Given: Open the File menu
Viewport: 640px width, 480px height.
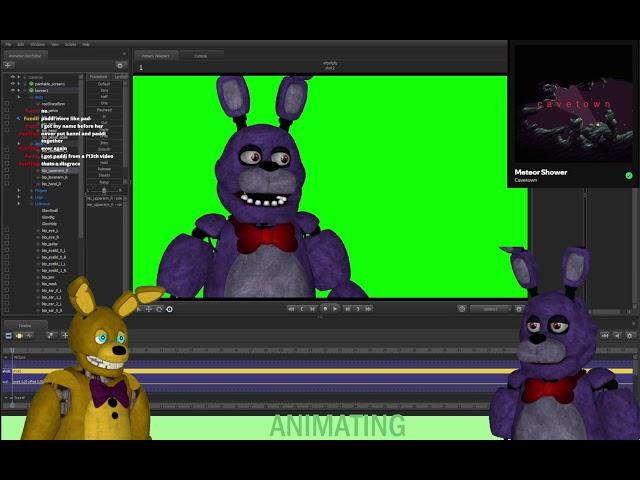Looking at the screenshot, I should pos(8,44).
